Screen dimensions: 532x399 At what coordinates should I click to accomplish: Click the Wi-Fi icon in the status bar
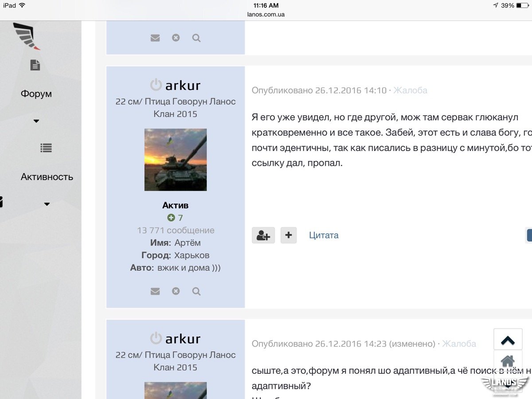click(22, 5)
